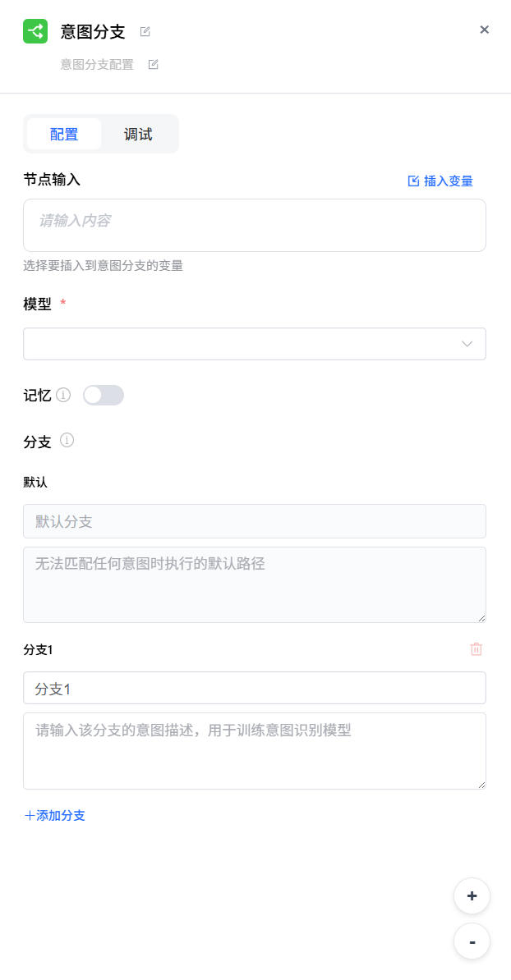Click the 分支1 intent description textarea
The image size is (511, 980).
(x=255, y=751)
